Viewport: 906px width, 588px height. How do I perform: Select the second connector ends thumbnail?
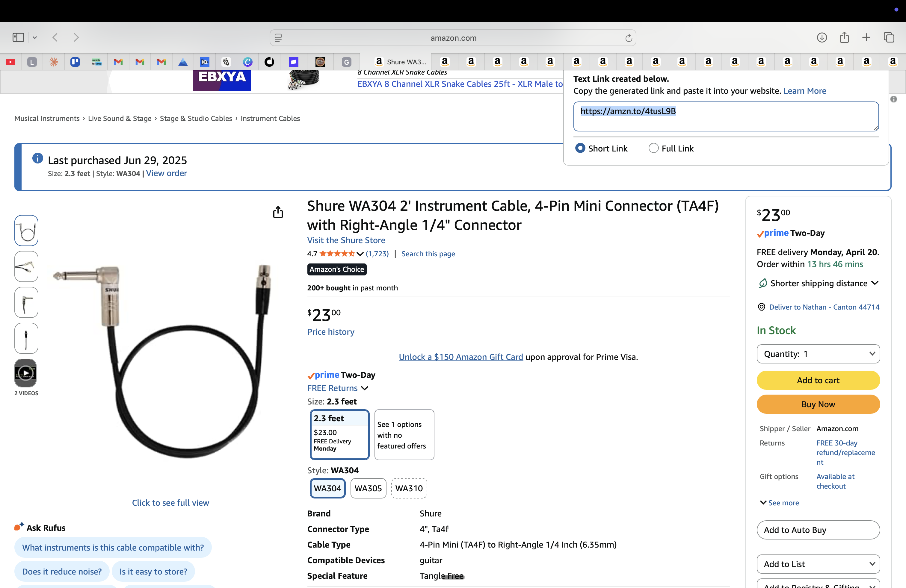point(26,266)
